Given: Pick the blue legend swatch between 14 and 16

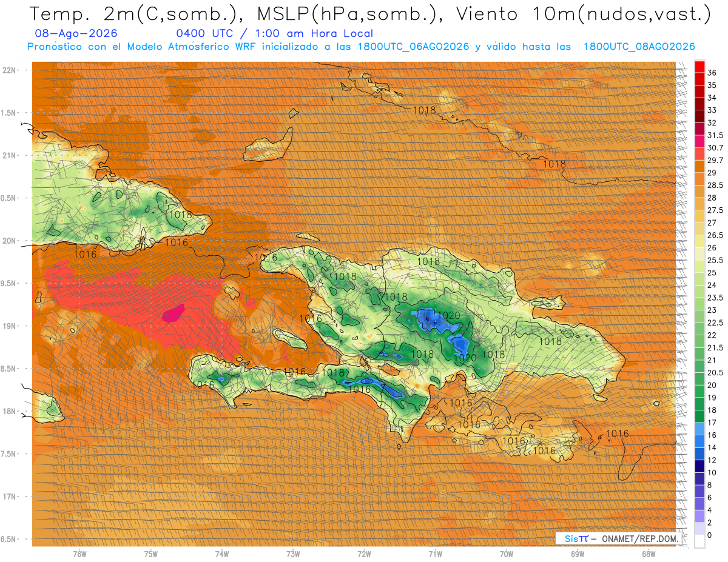Looking at the screenshot, I should tap(699, 441).
